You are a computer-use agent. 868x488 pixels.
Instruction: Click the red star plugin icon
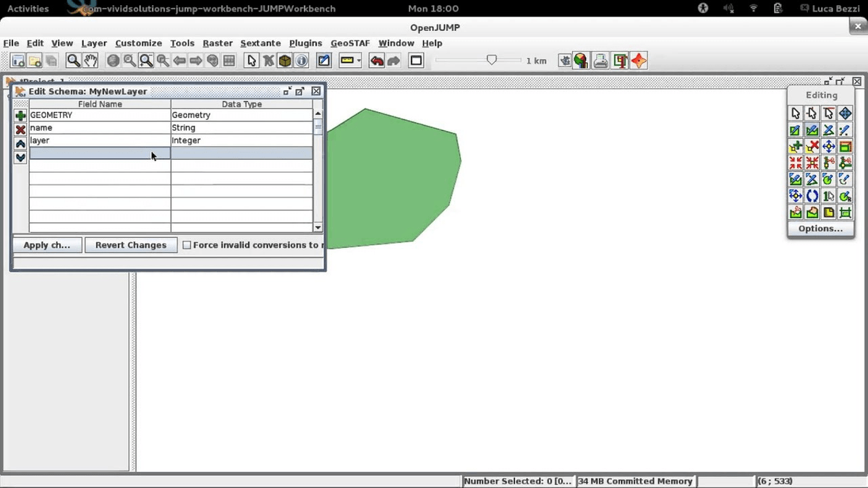click(639, 61)
